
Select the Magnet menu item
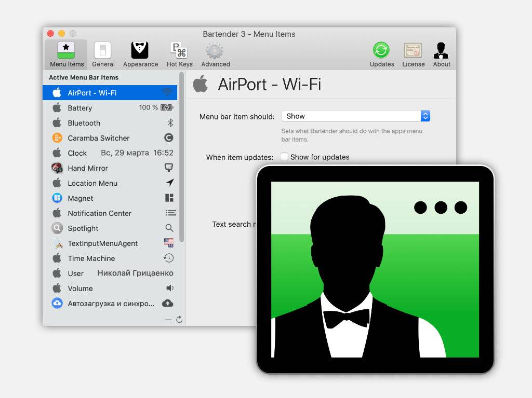[81, 198]
